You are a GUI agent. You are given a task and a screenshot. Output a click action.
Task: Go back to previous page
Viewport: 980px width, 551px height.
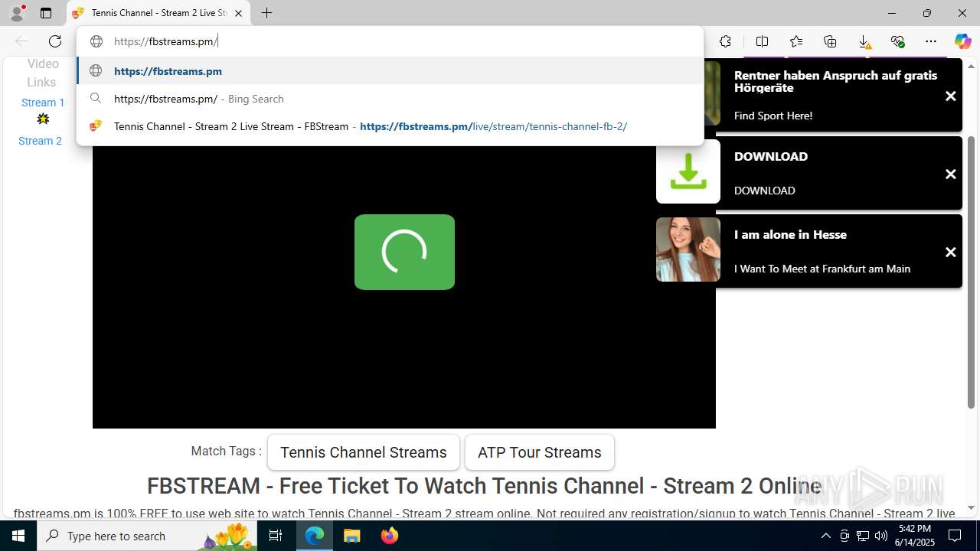[x=21, y=41]
